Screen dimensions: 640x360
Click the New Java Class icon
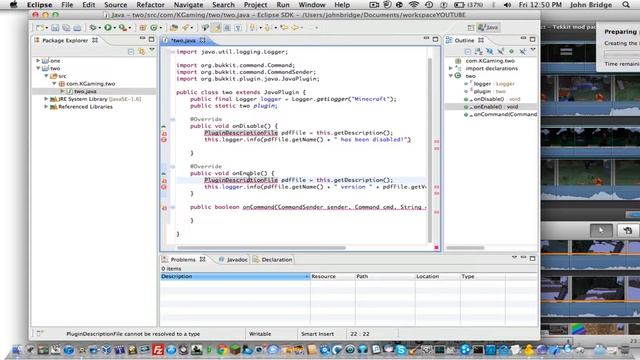click(x=154, y=28)
